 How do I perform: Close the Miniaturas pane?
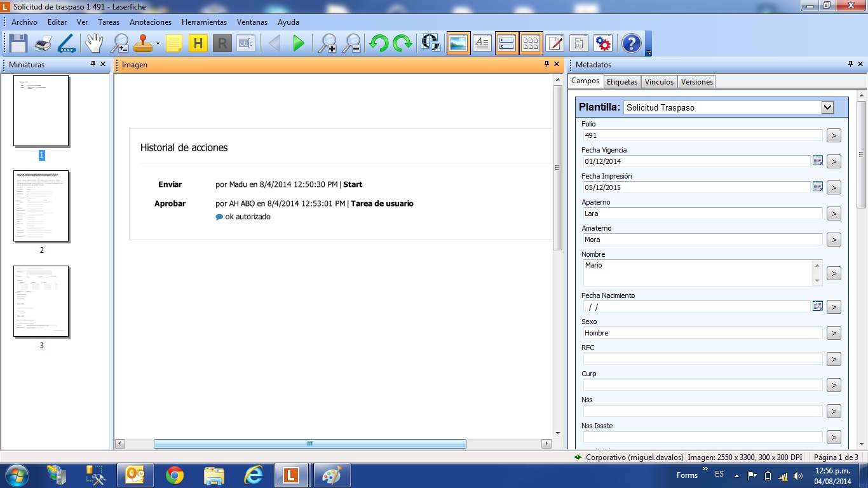tap(103, 64)
